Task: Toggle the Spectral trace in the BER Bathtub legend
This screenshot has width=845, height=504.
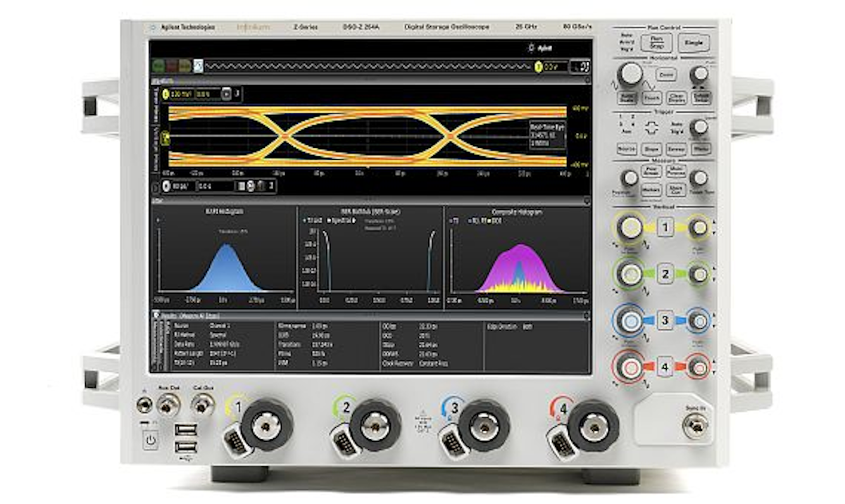Action: (337, 221)
